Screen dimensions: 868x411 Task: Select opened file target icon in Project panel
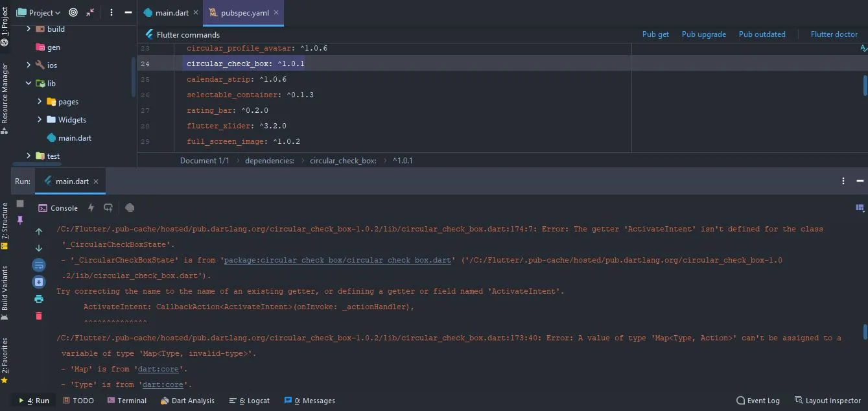[73, 12]
